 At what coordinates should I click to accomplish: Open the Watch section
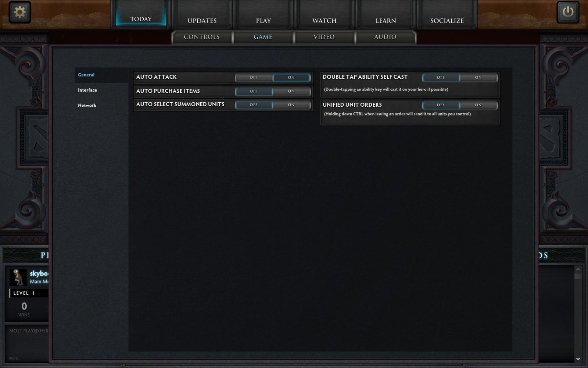click(x=324, y=21)
